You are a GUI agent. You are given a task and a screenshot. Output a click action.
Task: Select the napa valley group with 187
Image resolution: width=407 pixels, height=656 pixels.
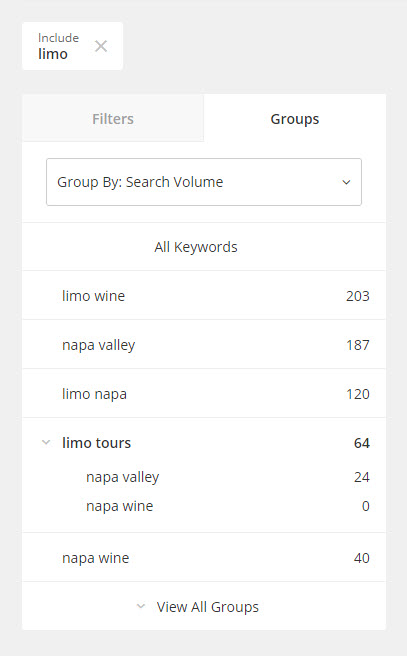pyautogui.click(x=204, y=345)
